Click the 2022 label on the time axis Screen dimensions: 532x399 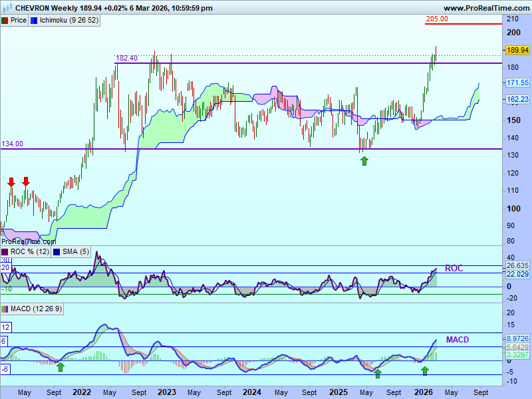(81, 392)
